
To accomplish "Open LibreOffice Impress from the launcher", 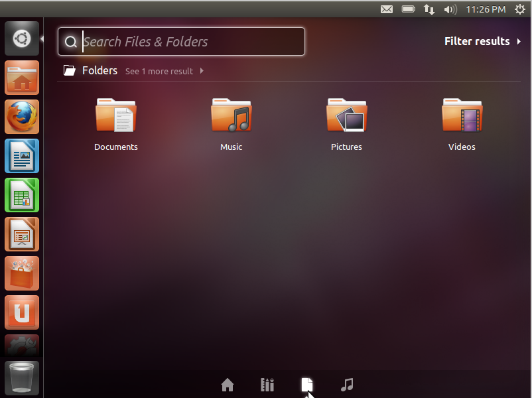I will 22,234.
